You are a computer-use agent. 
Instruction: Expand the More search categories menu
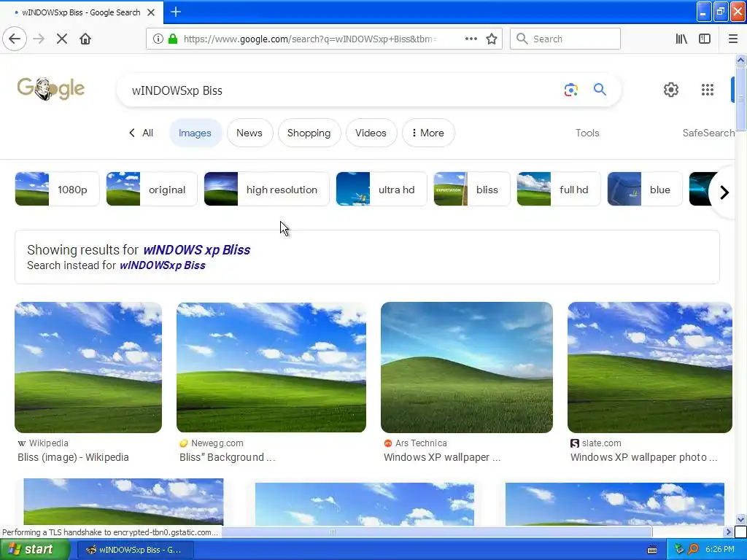coord(428,133)
